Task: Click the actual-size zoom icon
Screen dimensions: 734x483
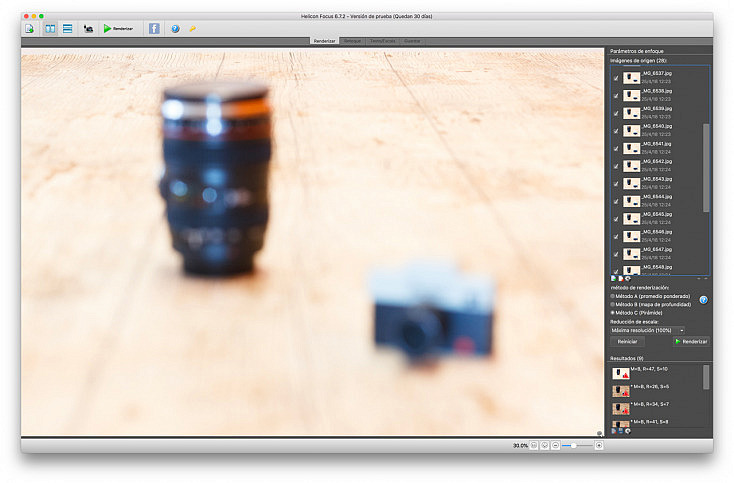Action: click(534, 446)
